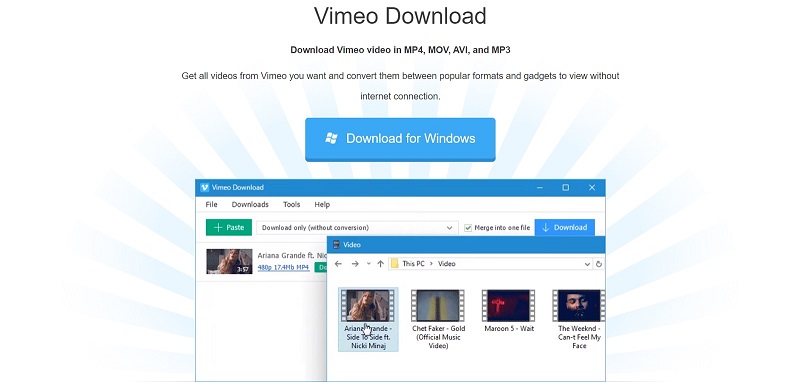The height and width of the screenshot is (382, 800).
Task: Open the File menu
Action: (211, 205)
